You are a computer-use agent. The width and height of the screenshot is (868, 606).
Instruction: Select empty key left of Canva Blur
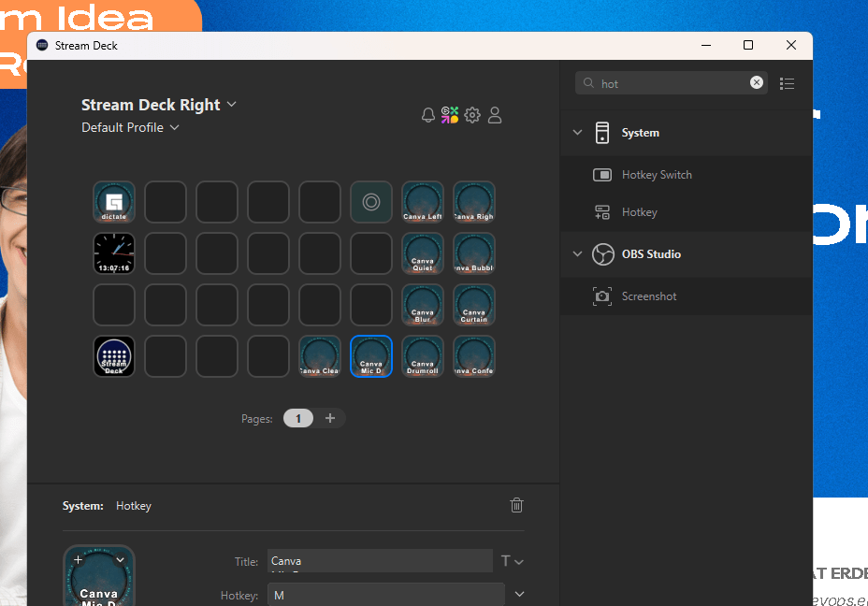[x=371, y=305]
